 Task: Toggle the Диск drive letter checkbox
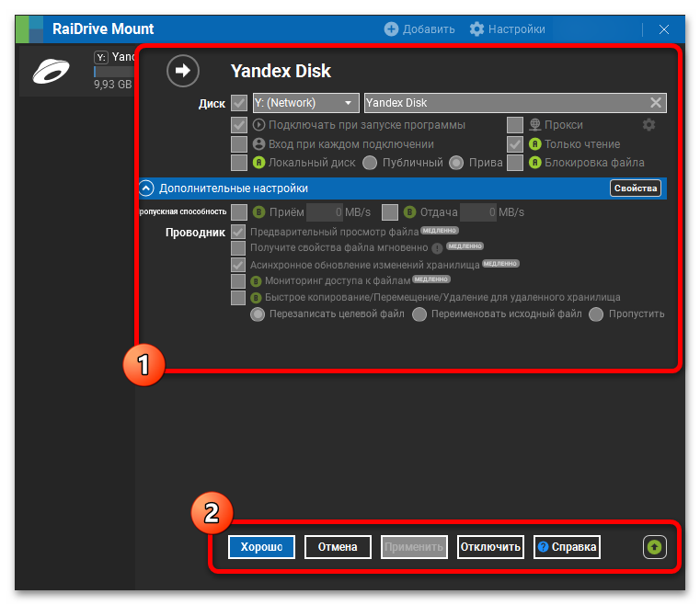click(239, 103)
